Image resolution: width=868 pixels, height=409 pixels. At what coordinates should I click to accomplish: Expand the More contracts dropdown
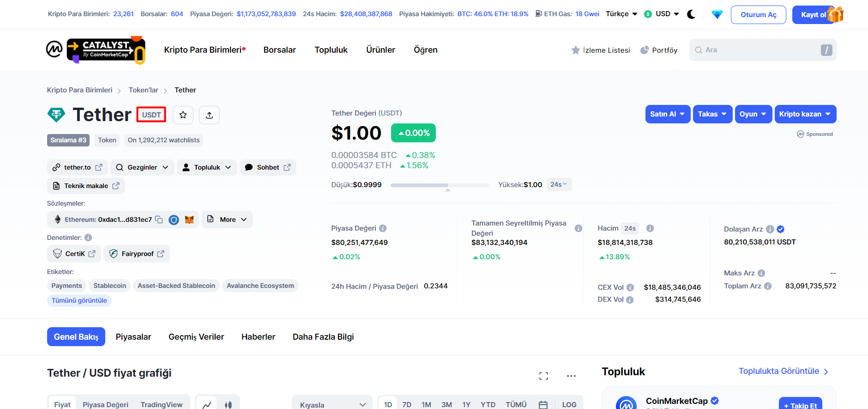tap(227, 220)
